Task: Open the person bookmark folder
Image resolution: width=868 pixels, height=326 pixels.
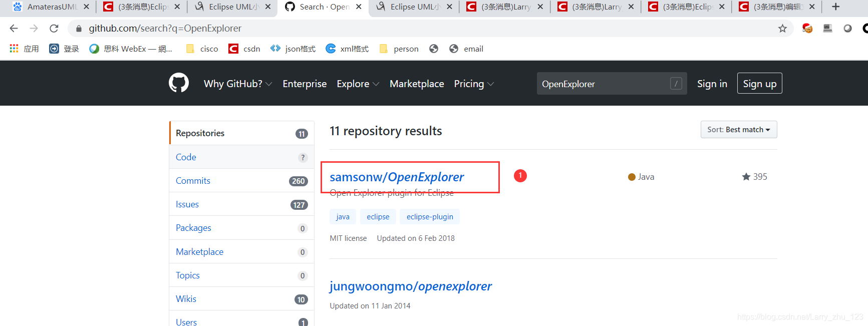Action: pyautogui.click(x=399, y=49)
